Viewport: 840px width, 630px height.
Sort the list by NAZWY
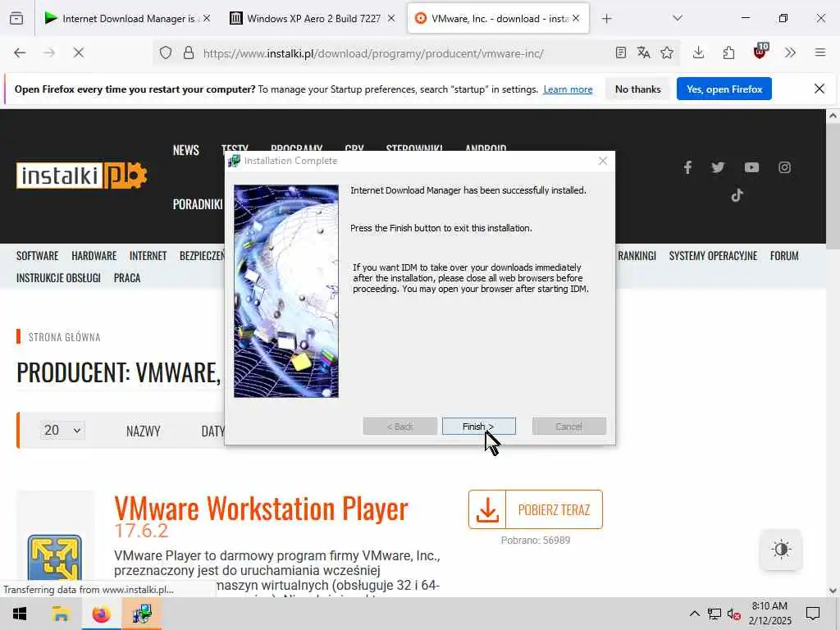click(x=143, y=431)
